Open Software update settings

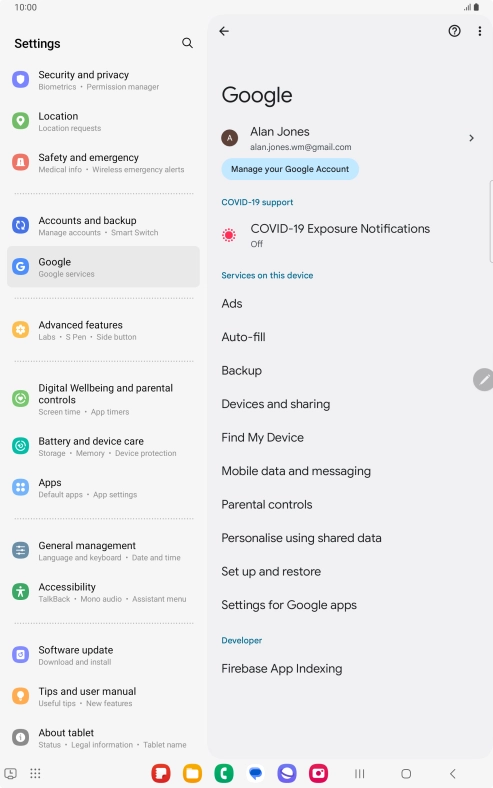point(103,655)
